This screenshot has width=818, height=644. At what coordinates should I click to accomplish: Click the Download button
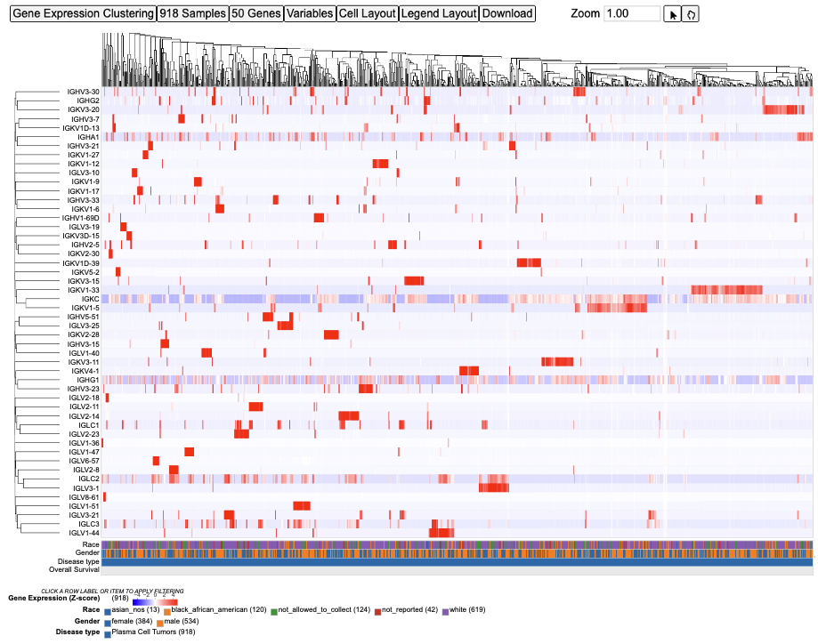pos(507,13)
